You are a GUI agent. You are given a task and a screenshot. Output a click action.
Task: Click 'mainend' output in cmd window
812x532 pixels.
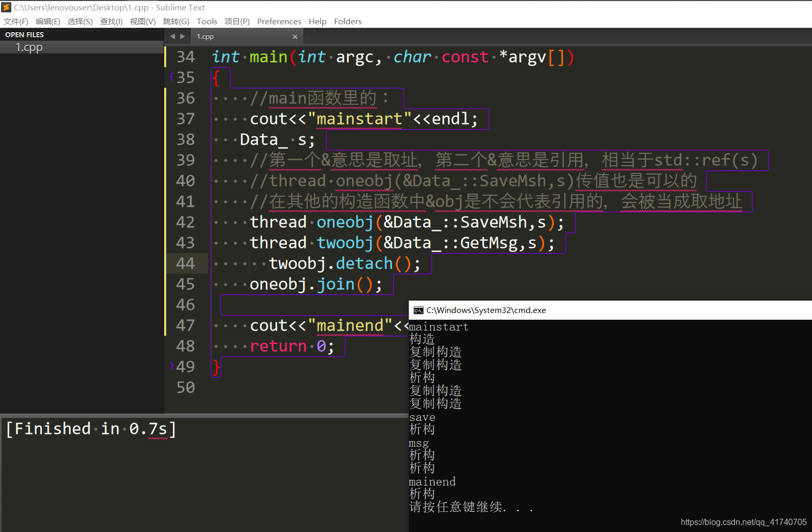pyautogui.click(x=432, y=482)
